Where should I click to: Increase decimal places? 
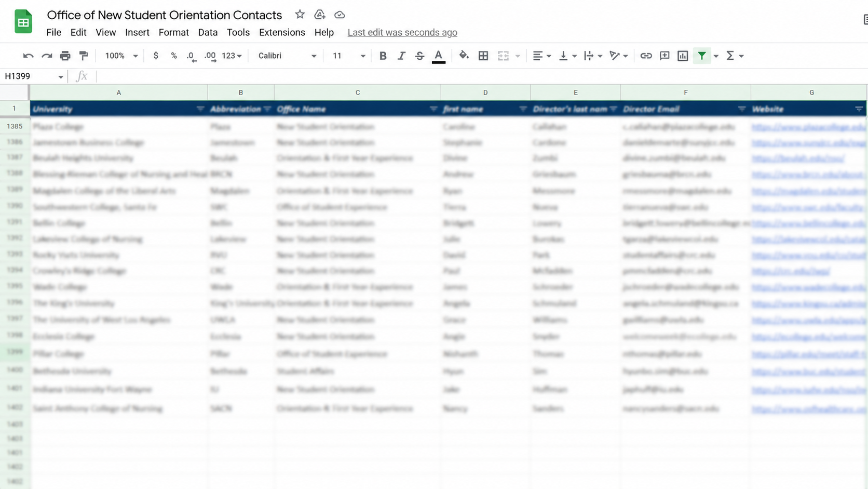pyautogui.click(x=210, y=56)
